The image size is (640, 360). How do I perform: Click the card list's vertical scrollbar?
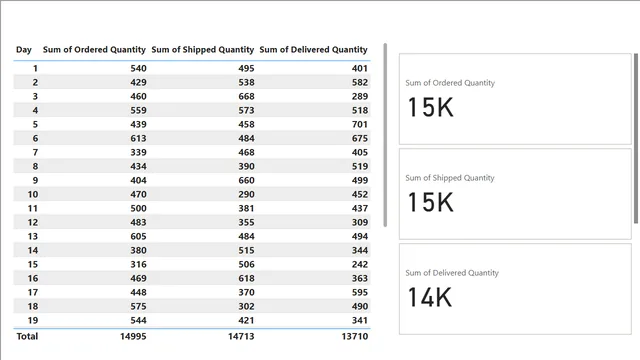click(x=636, y=138)
